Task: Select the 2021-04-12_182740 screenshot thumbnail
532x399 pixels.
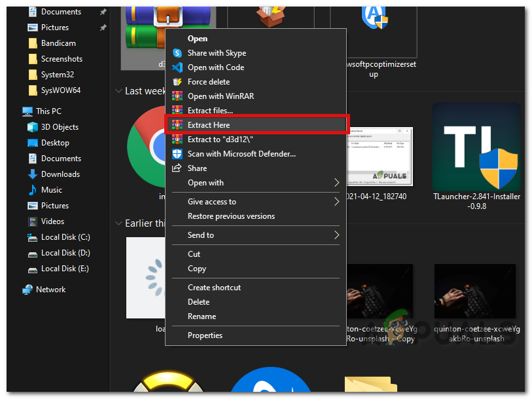Action: [380, 157]
